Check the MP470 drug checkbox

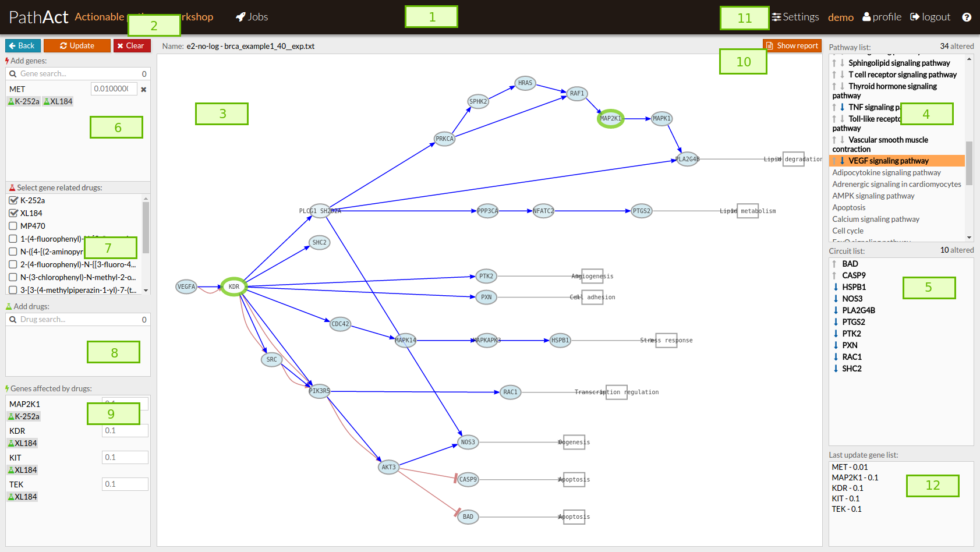tap(13, 226)
